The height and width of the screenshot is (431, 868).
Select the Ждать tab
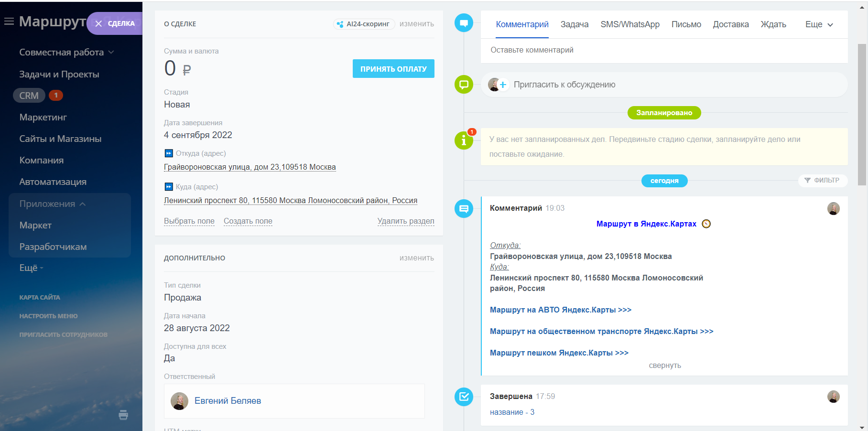pyautogui.click(x=773, y=24)
